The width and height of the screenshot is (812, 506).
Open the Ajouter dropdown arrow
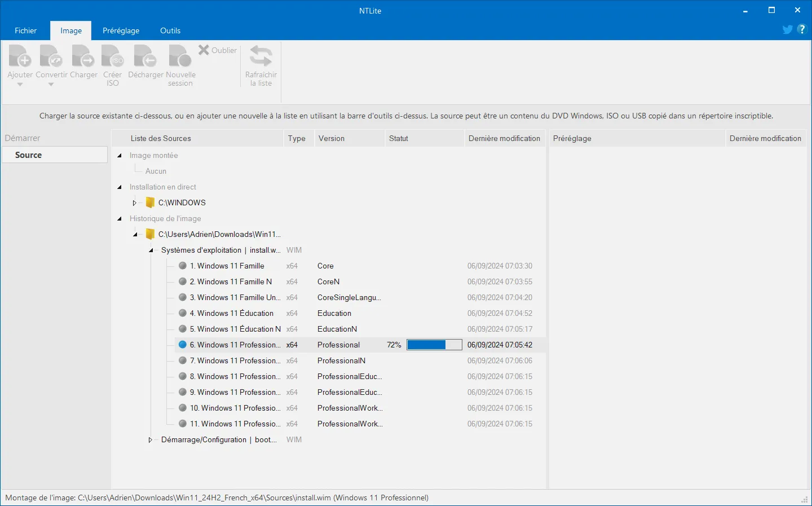click(20, 85)
